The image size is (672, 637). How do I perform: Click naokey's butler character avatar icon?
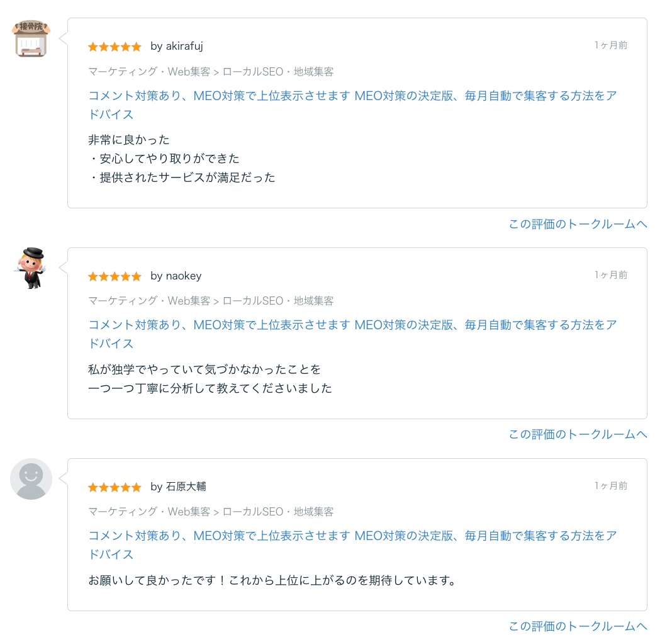click(31, 268)
